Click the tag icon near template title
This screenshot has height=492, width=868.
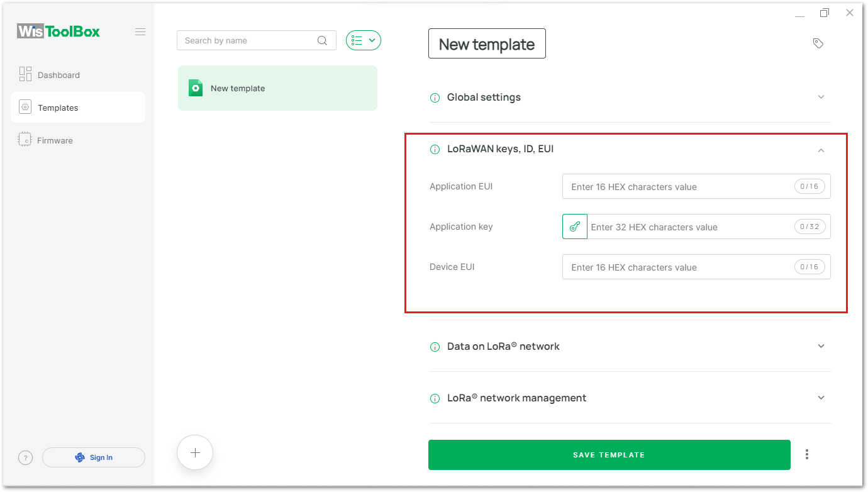(x=818, y=43)
